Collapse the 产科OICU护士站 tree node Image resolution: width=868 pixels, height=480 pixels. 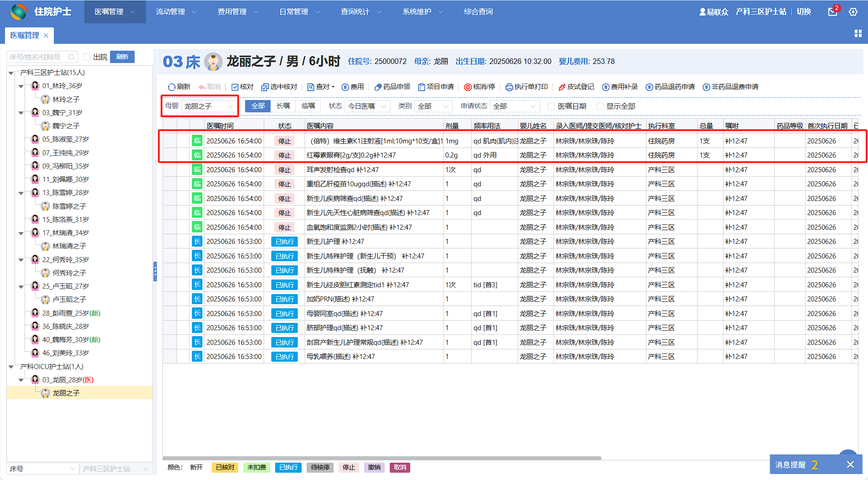(11, 367)
